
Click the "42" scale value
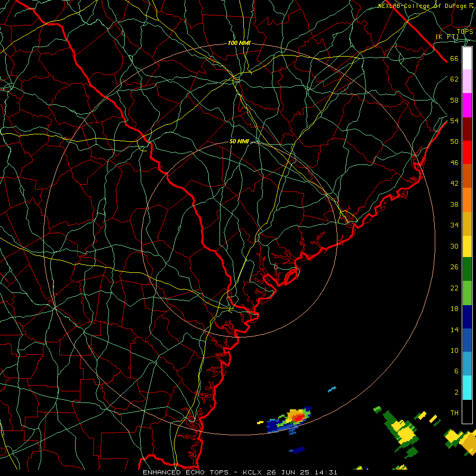tap(454, 184)
